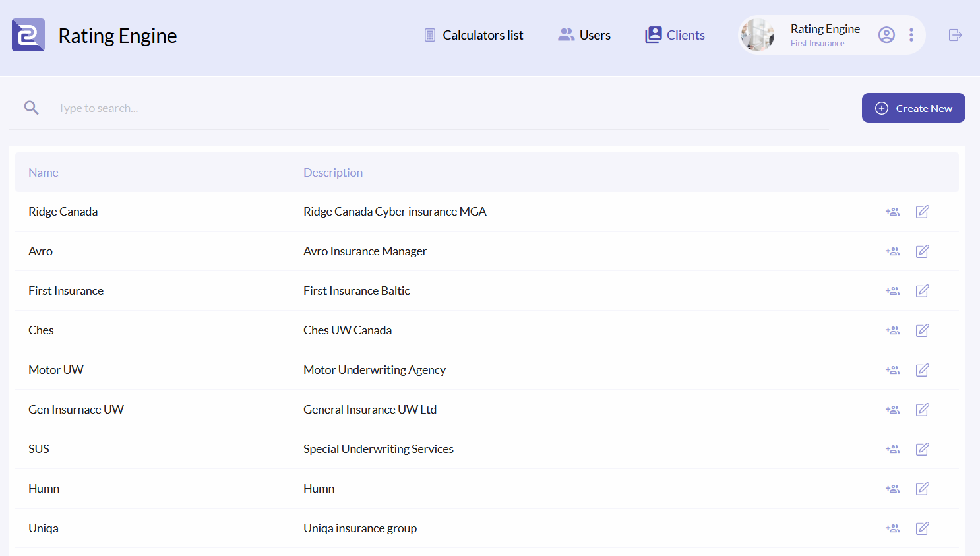980x556 pixels.
Task: Open the Calculators list tab
Action: (474, 35)
